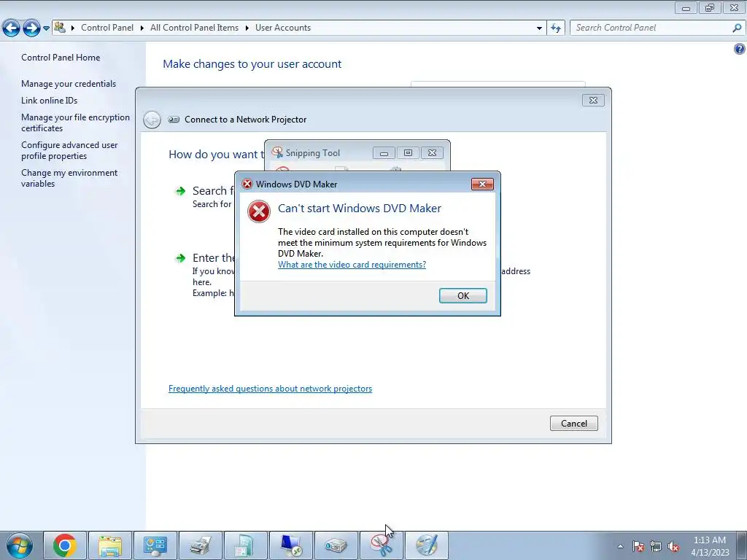The image size is (747, 560).
Task: Click the Snipping Tool scissors icon in its title bar
Action: [x=276, y=152]
